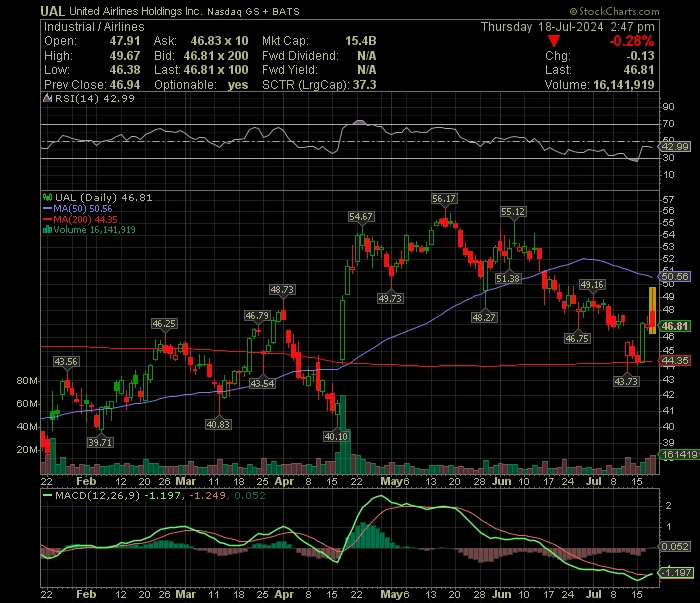Click the header Volume 16,141,919 value
The width and height of the screenshot is (700, 603).
pos(624,85)
